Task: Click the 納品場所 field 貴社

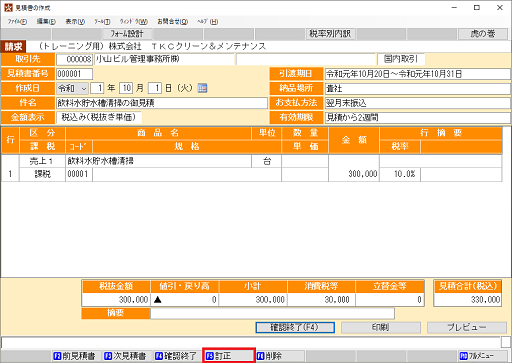Action: (418, 89)
